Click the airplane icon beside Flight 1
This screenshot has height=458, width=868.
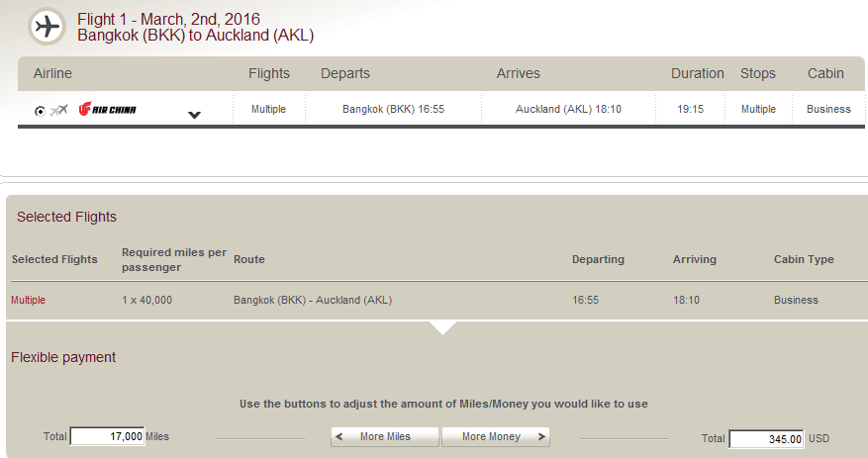(46, 27)
